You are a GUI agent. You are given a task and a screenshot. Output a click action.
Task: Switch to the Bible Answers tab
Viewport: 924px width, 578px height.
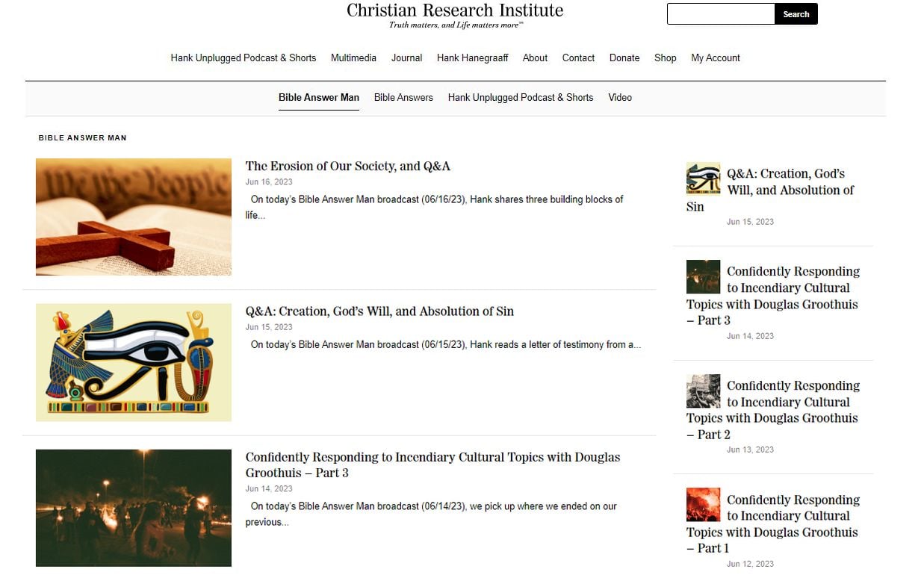[403, 97]
